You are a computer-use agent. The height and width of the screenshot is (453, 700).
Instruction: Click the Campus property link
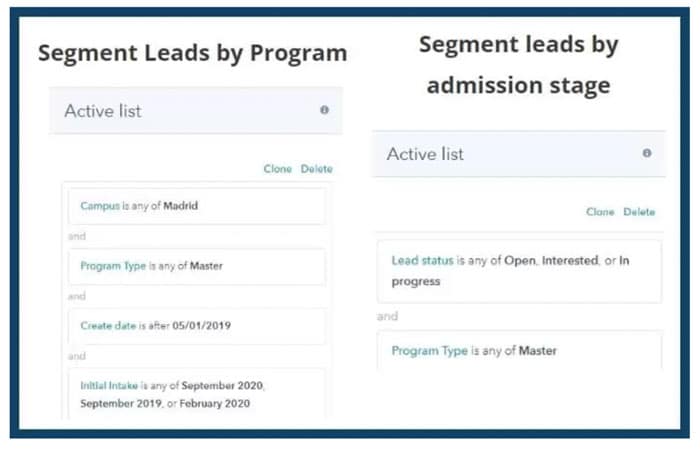pos(100,206)
